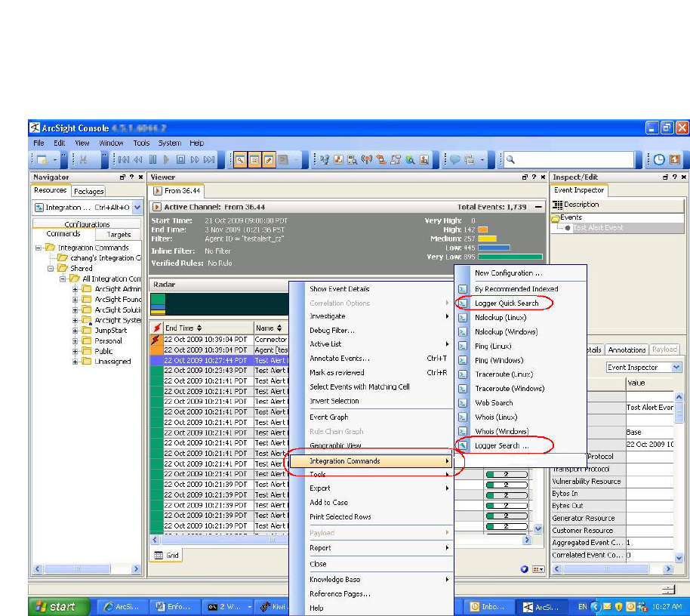Select Logger Search... from the submenu
The height and width of the screenshot is (616, 690).
click(501, 445)
